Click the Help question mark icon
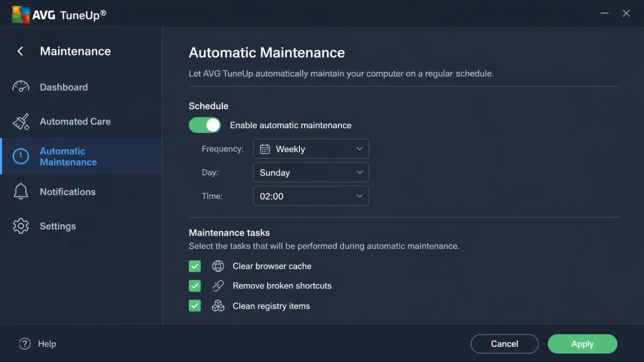 point(25,344)
